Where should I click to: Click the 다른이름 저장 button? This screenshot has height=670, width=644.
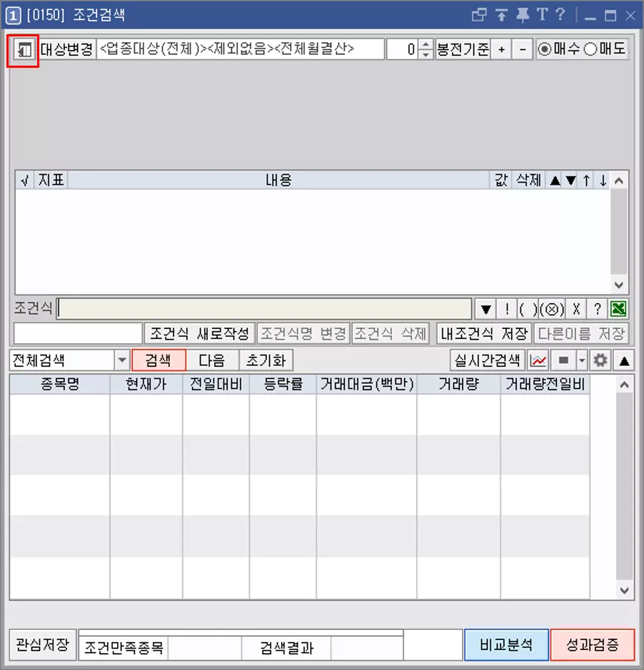(x=581, y=333)
